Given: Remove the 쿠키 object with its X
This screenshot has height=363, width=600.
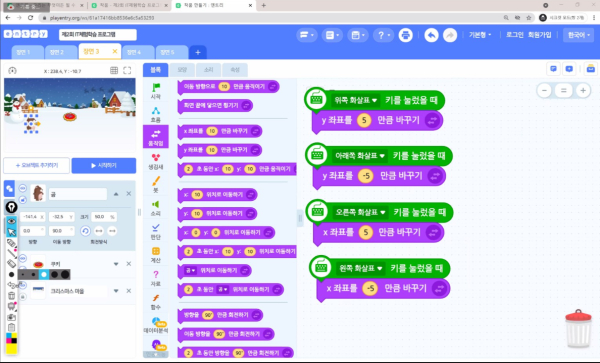Looking at the screenshot, I should pyautogui.click(x=129, y=264).
